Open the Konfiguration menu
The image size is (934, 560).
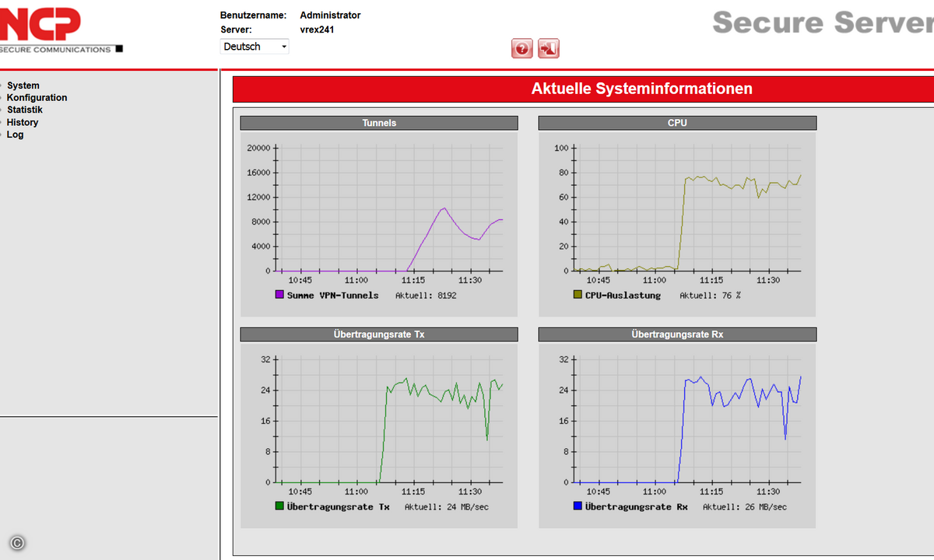[37, 98]
